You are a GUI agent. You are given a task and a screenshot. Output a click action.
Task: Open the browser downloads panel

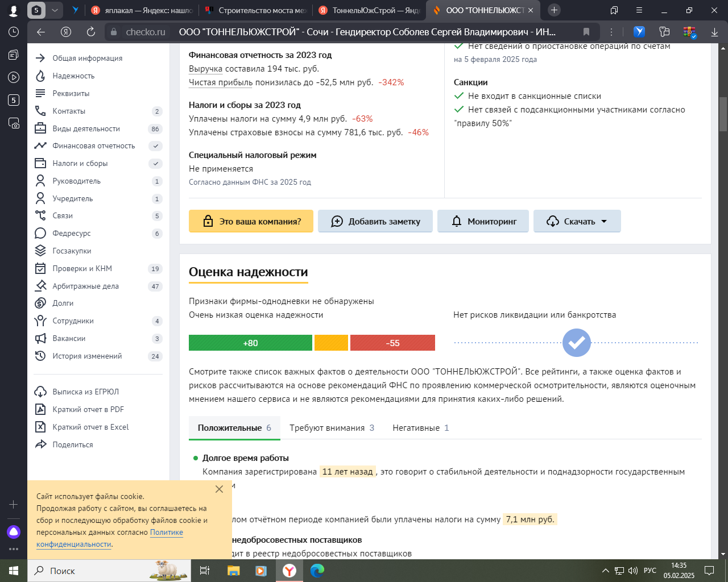point(715,32)
